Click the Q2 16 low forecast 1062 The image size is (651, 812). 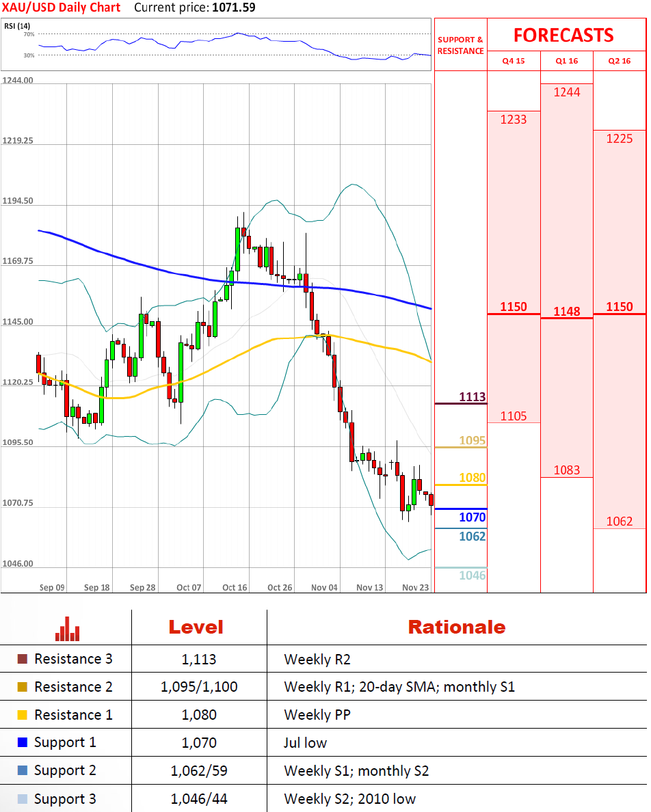point(620,522)
